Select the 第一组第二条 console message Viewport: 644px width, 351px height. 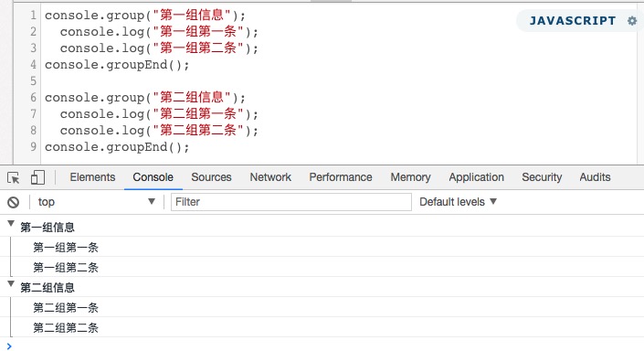66,268
